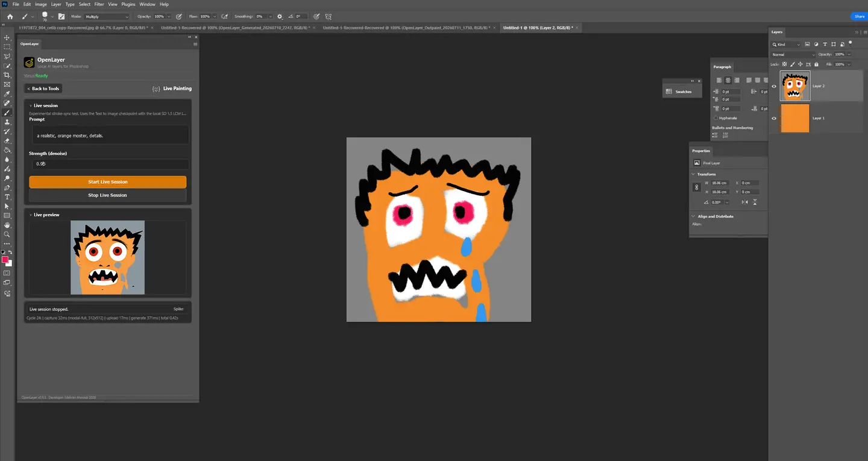Click the Share button
Screen dimensions: 868x461
tap(859, 16)
